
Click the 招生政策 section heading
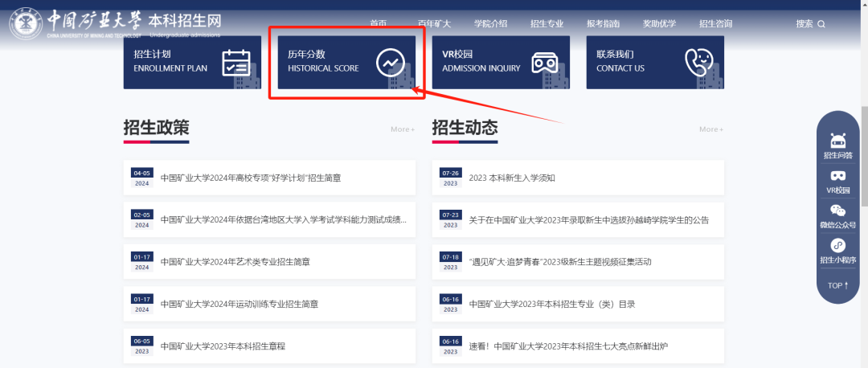156,127
